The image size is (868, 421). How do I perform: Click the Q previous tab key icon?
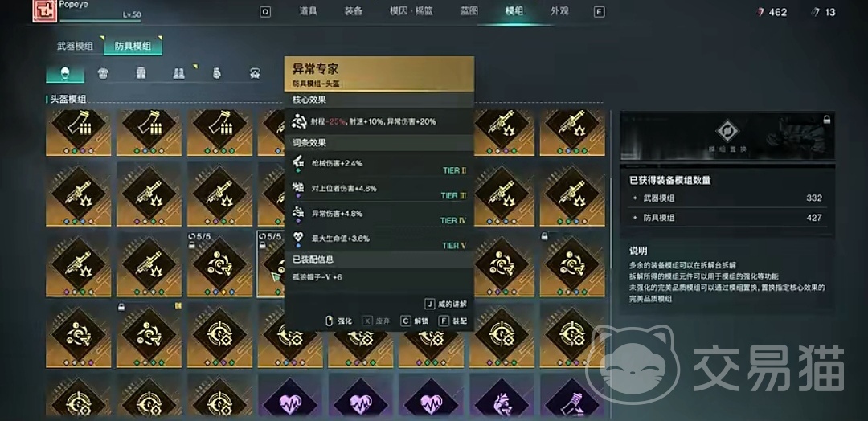coord(265,12)
